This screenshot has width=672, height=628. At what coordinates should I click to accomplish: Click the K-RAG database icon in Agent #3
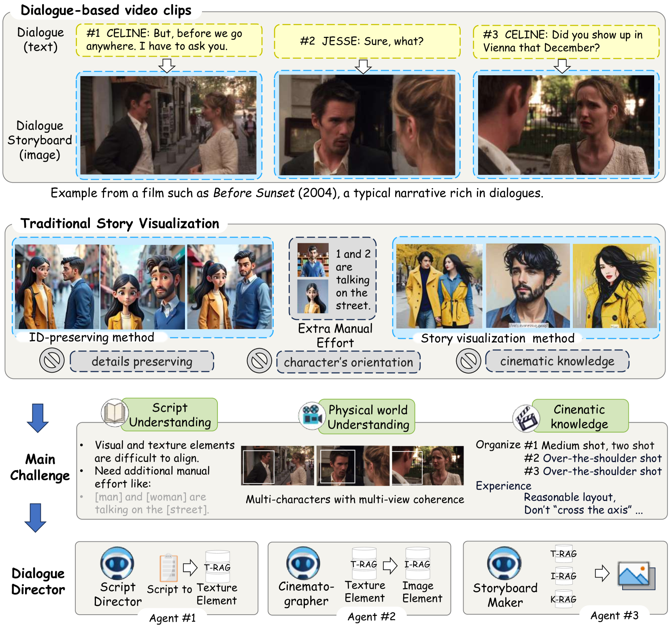564,599
